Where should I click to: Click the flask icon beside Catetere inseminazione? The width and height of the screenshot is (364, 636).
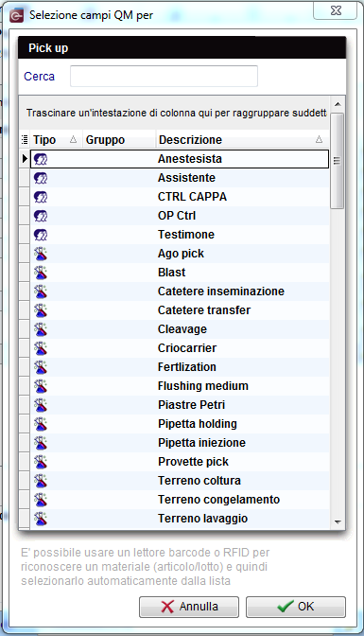pos(41,291)
